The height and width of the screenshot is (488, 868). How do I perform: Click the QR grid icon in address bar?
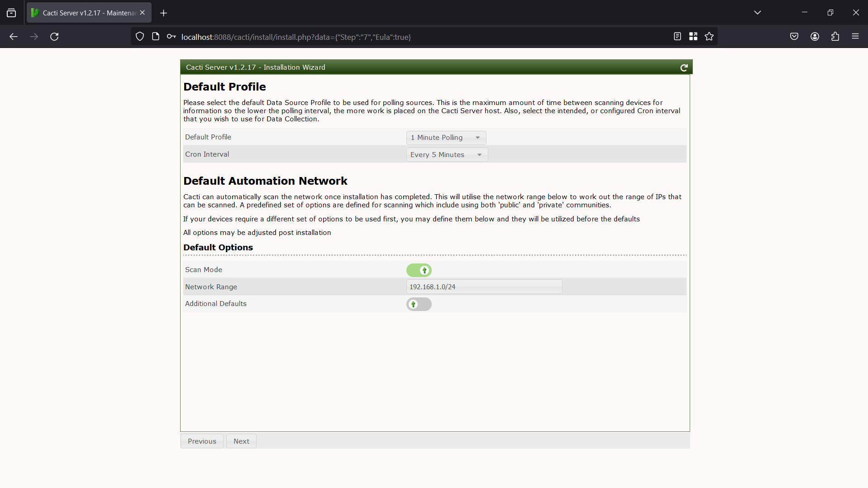[x=693, y=37]
